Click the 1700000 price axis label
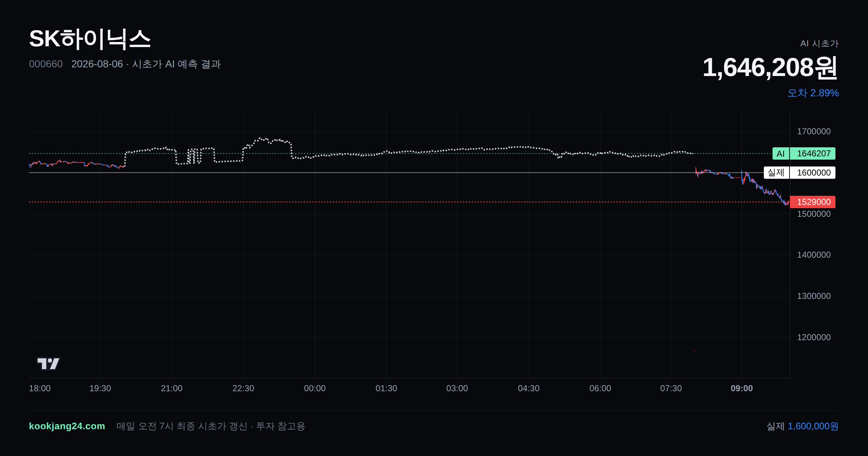 point(814,131)
